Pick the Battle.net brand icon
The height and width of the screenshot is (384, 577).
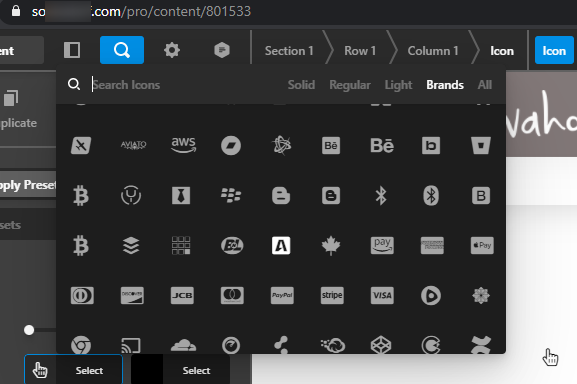(x=282, y=145)
